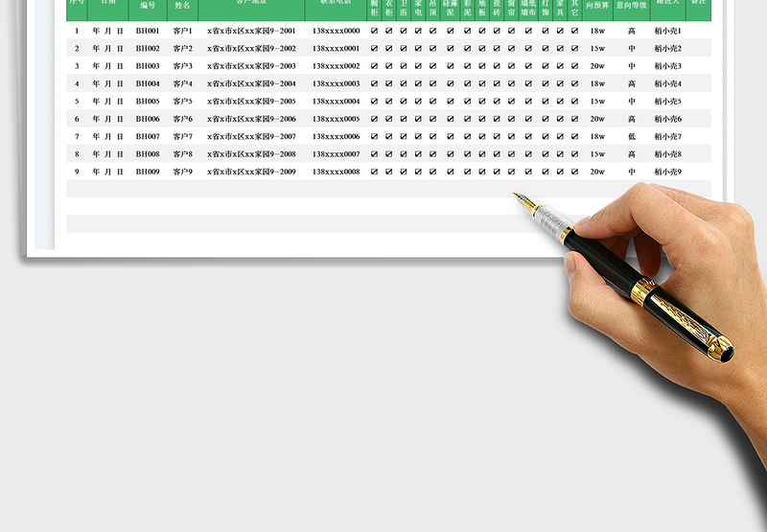Toggle the 卫浴 checkbox in row BH003

tap(404, 66)
